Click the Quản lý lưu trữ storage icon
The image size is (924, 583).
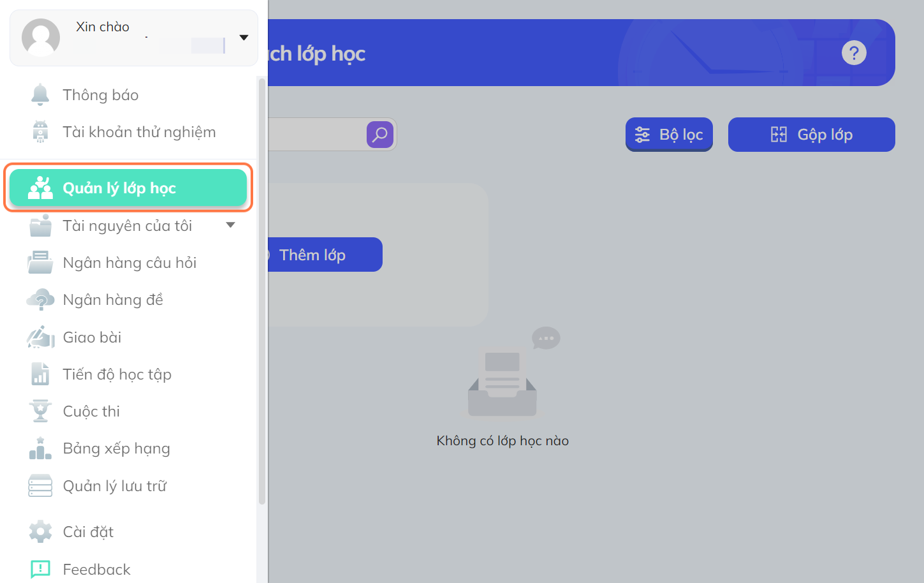pyautogui.click(x=40, y=485)
